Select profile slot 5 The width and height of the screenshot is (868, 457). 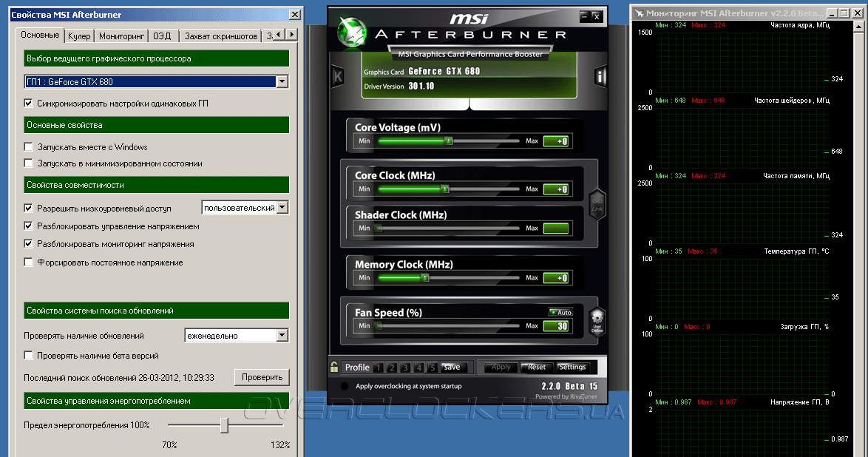click(433, 368)
